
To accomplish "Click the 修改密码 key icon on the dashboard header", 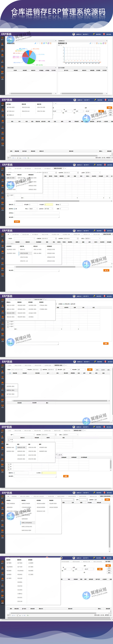I will (94, 34).
